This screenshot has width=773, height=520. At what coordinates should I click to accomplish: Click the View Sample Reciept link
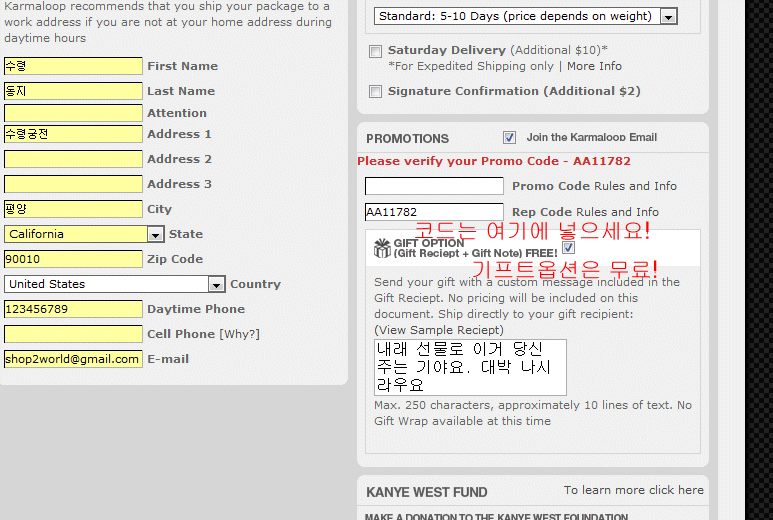click(438, 330)
